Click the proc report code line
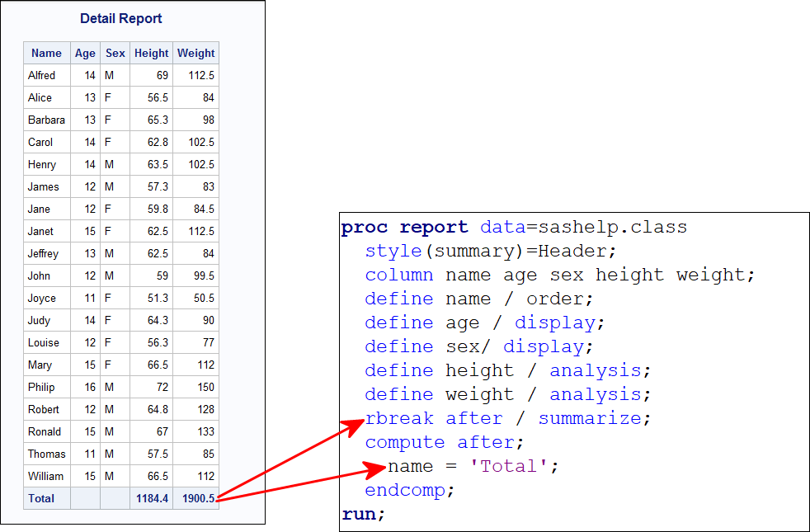The height and width of the screenshot is (532, 810). 514,228
